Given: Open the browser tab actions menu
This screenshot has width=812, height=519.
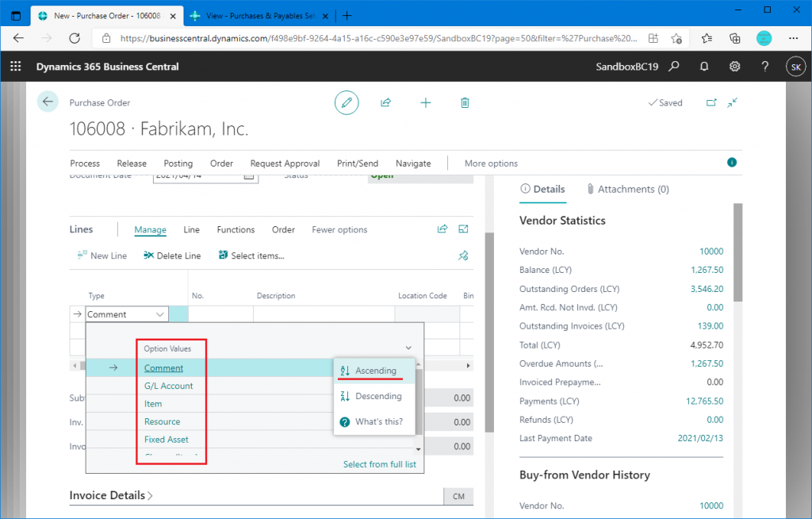Looking at the screenshot, I should point(16,16).
